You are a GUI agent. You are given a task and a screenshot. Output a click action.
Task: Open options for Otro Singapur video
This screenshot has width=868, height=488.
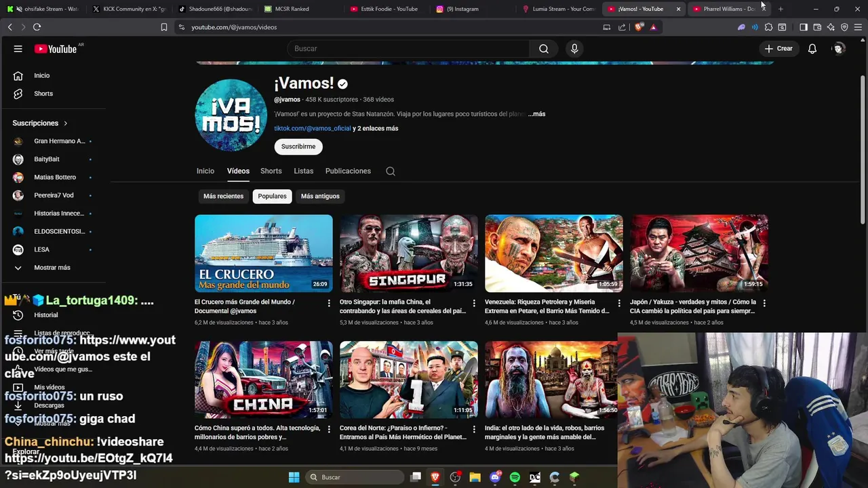click(x=474, y=303)
